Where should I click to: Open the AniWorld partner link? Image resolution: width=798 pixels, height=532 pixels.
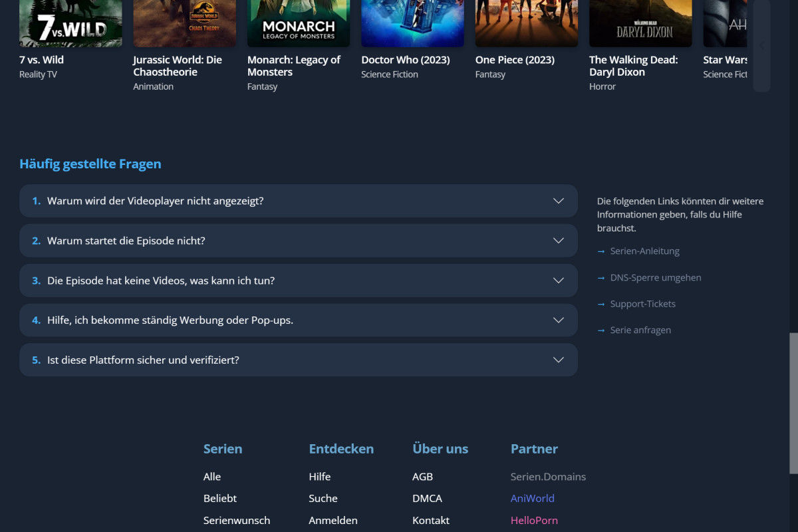532,498
